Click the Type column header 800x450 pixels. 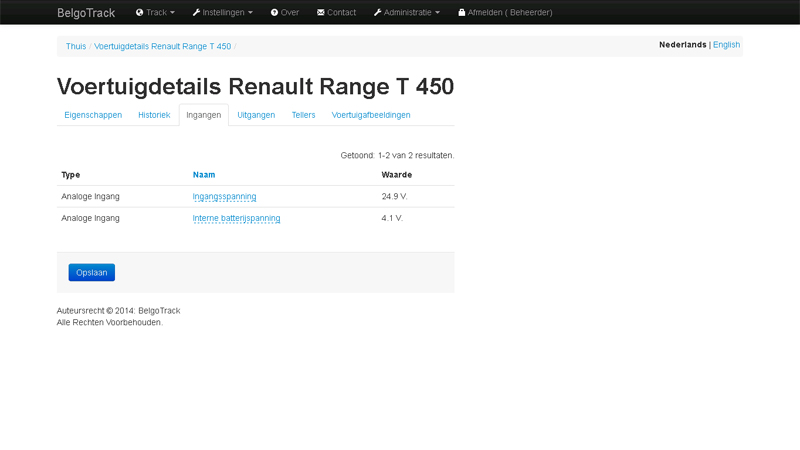[x=70, y=174]
